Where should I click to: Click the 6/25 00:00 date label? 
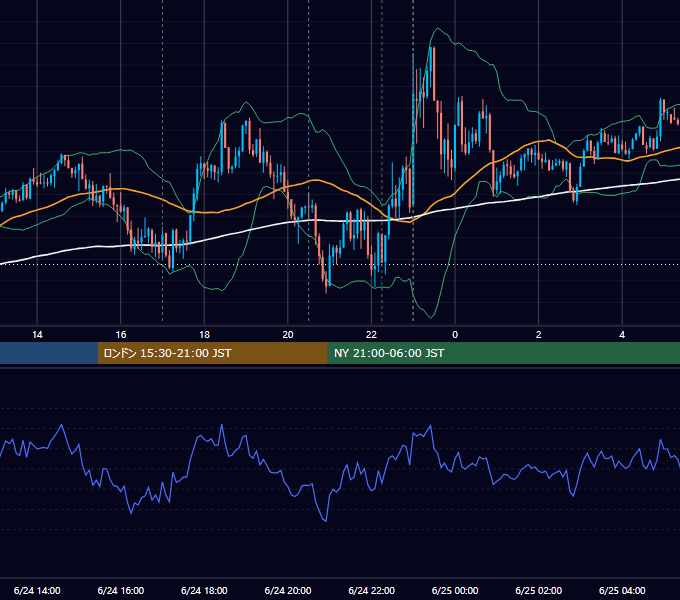[455, 591]
